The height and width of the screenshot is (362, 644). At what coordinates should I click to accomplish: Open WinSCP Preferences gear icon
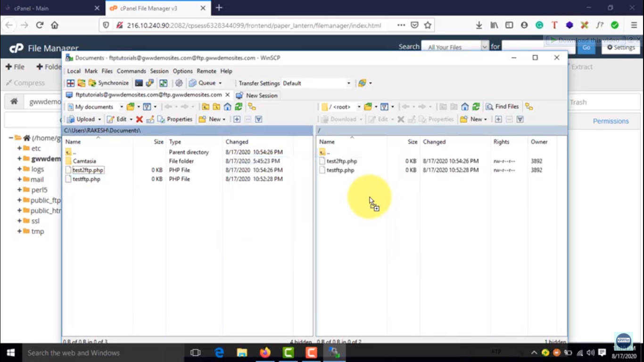click(179, 83)
